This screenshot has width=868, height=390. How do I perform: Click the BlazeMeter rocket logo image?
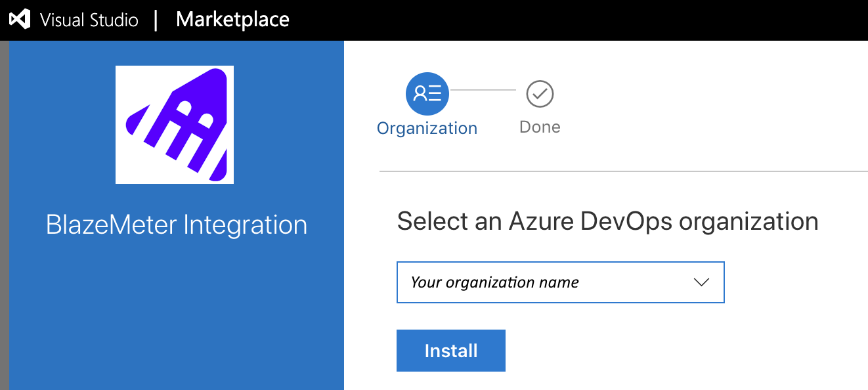(175, 124)
